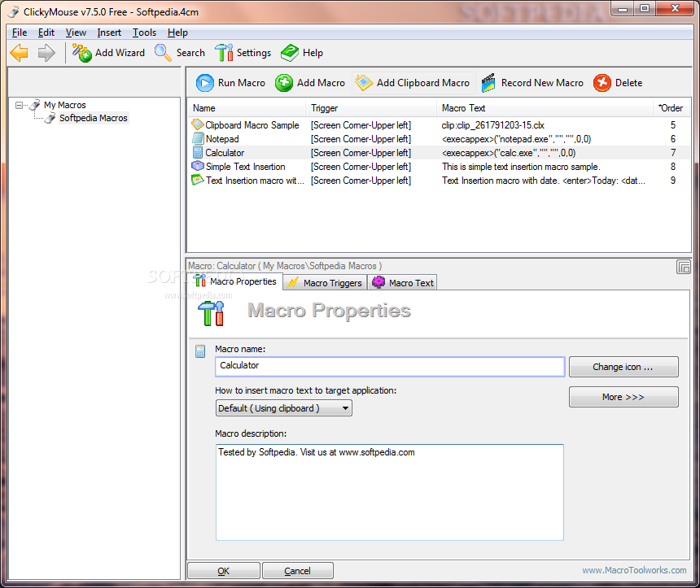Run the selected macro
This screenshot has height=588, width=700.
point(230,83)
